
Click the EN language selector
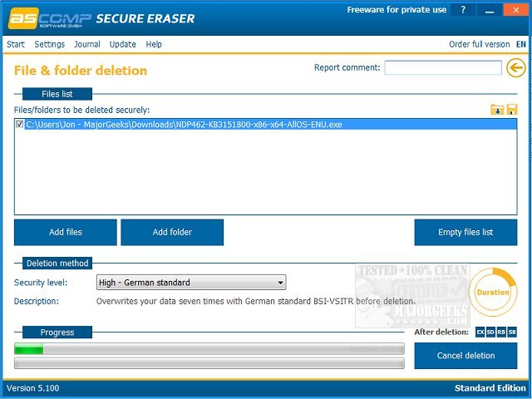point(521,44)
